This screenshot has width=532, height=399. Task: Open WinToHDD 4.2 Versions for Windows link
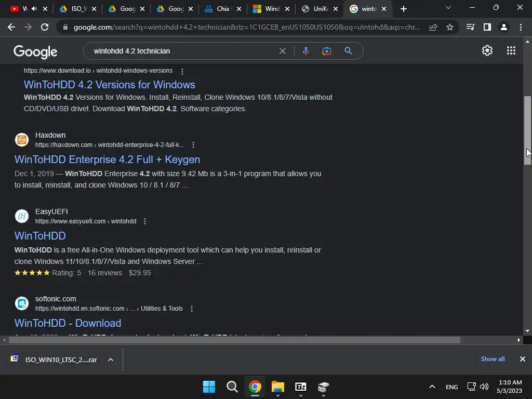coord(109,85)
